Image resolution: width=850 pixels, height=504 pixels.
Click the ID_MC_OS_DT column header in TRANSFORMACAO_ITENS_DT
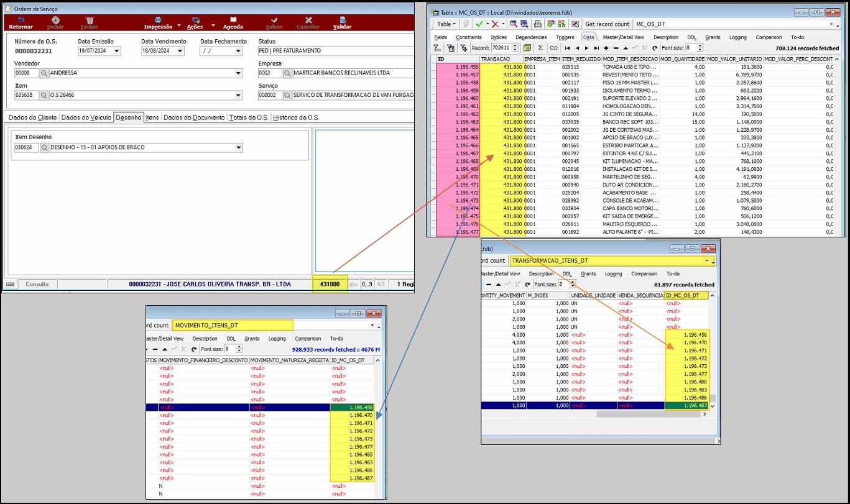click(x=686, y=296)
